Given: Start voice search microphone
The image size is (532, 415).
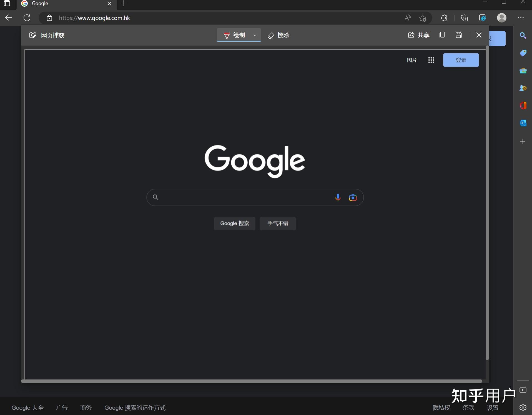Looking at the screenshot, I should point(338,197).
